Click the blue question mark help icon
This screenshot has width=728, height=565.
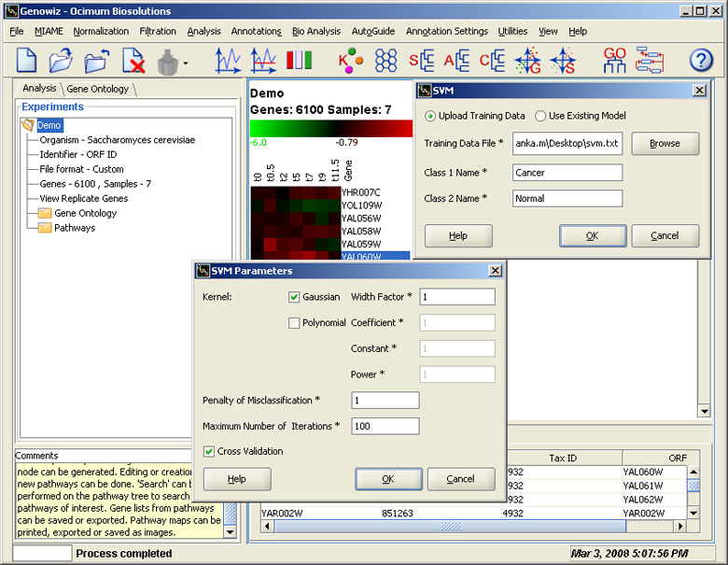click(x=701, y=61)
